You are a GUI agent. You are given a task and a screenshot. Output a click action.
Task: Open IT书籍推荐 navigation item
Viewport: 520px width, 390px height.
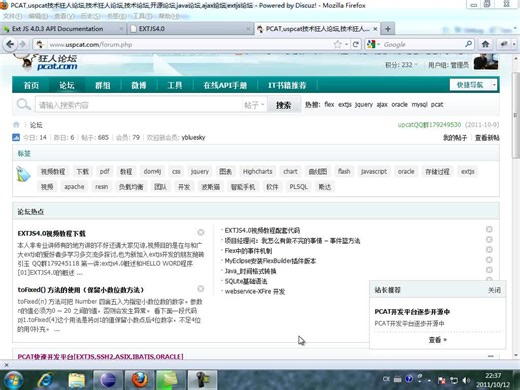click(x=287, y=85)
